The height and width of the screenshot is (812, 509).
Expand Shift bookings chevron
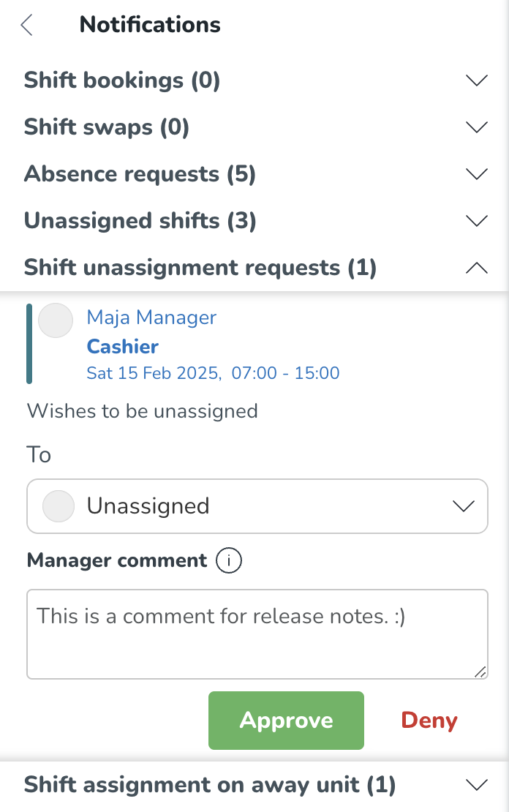(x=476, y=80)
